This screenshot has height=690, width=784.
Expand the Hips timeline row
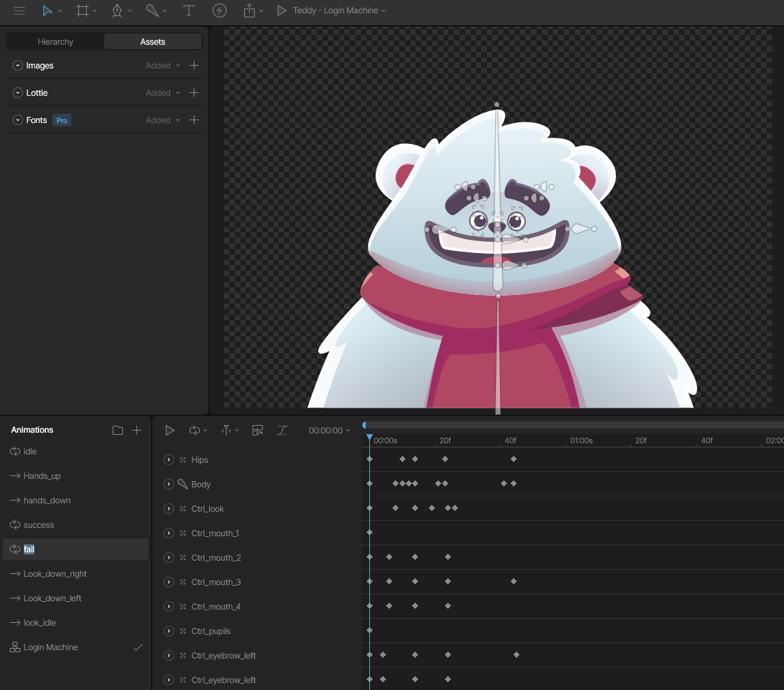coord(169,460)
